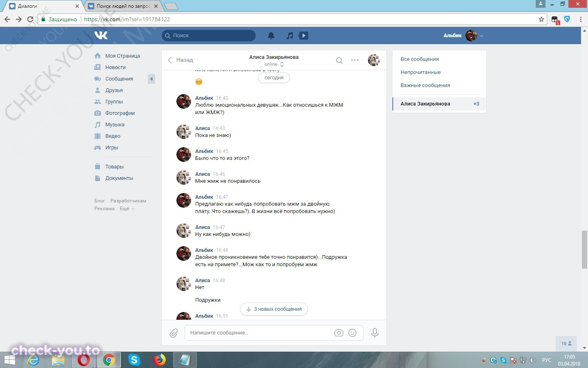
Task: Search within the conversation with magnifier icon
Action: coord(339,60)
